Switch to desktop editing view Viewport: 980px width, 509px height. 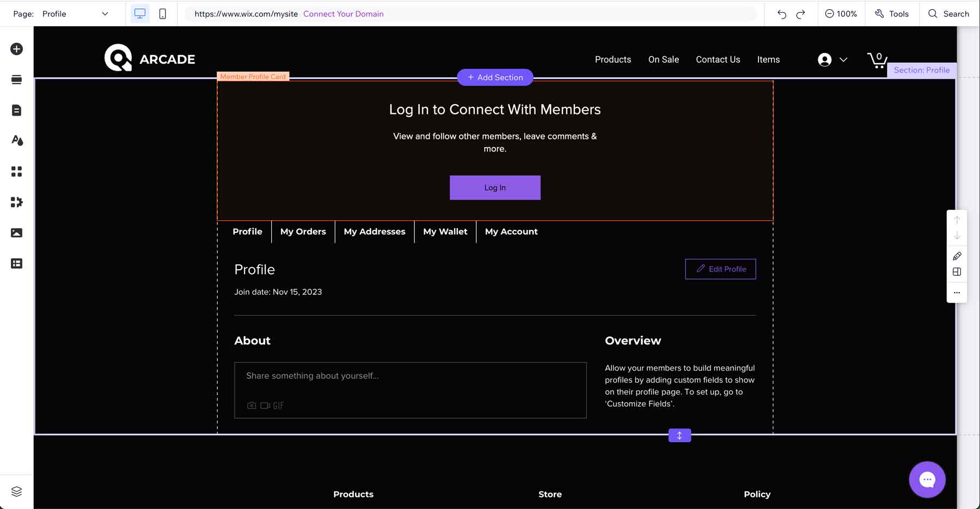point(140,13)
